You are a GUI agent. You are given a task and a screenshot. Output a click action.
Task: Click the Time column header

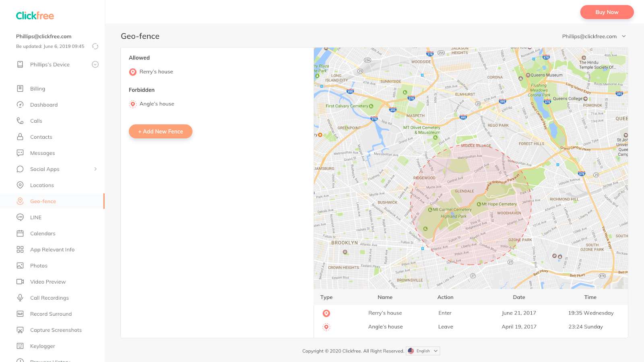[590, 297]
